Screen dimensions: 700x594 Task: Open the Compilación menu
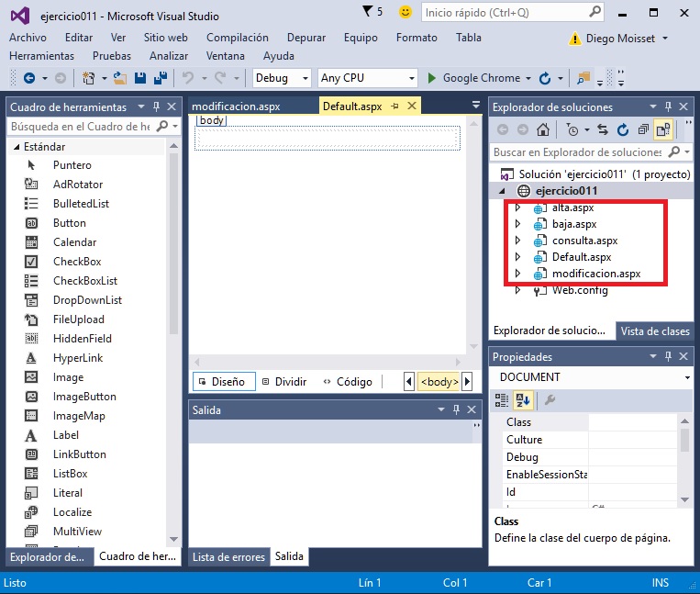point(237,38)
